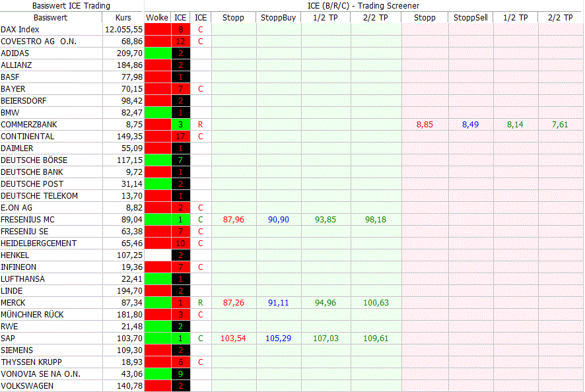Viewport: 585px width, 392px height.
Task: Select the COVESTRO AG O.N. row
Action: pyautogui.click(x=39, y=42)
